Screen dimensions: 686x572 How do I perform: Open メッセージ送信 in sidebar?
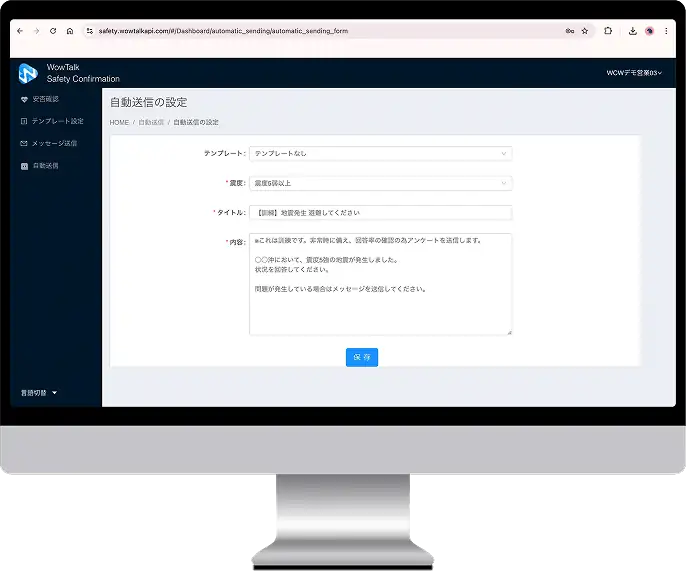coord(49,144)
